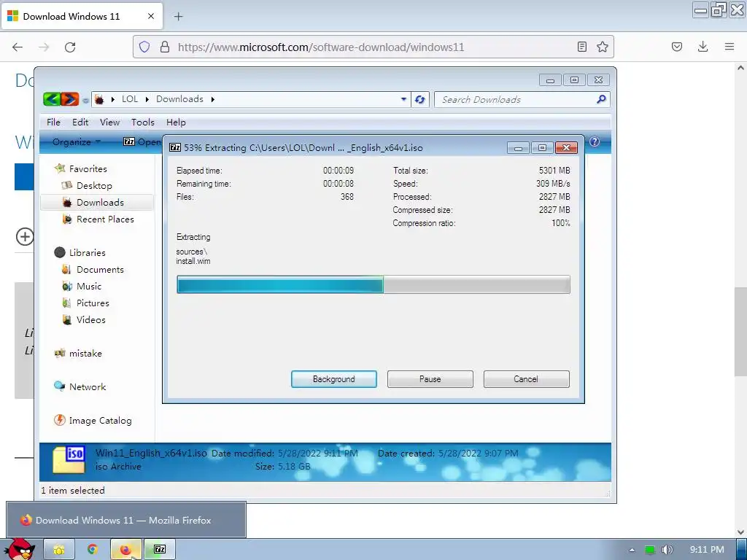Click the Firefox URL address field

[x=373, y=47]
